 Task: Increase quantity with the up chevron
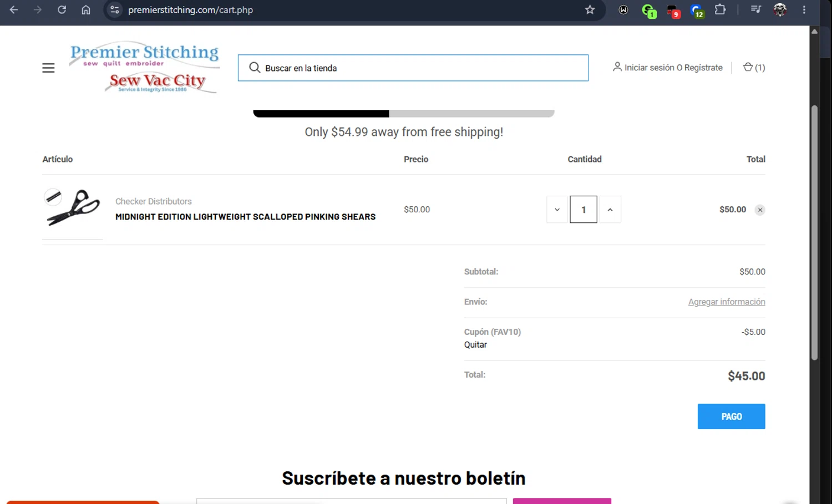tap(610, 210)
